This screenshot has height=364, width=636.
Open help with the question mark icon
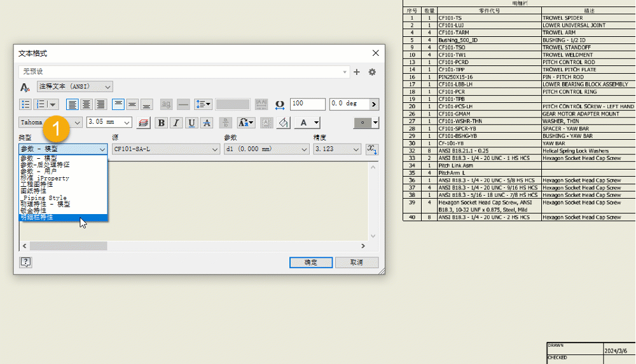(25, 262)
